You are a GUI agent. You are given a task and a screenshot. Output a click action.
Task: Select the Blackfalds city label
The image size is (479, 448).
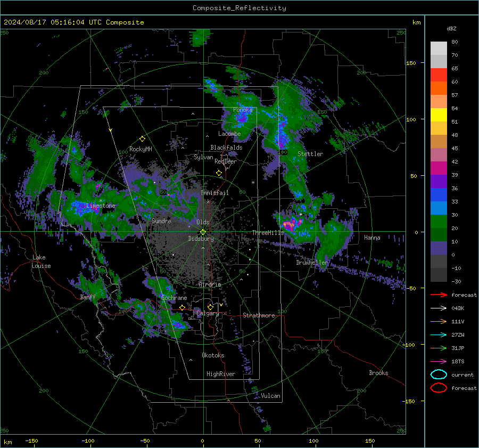pyautogui.click(x=226, y=148)
